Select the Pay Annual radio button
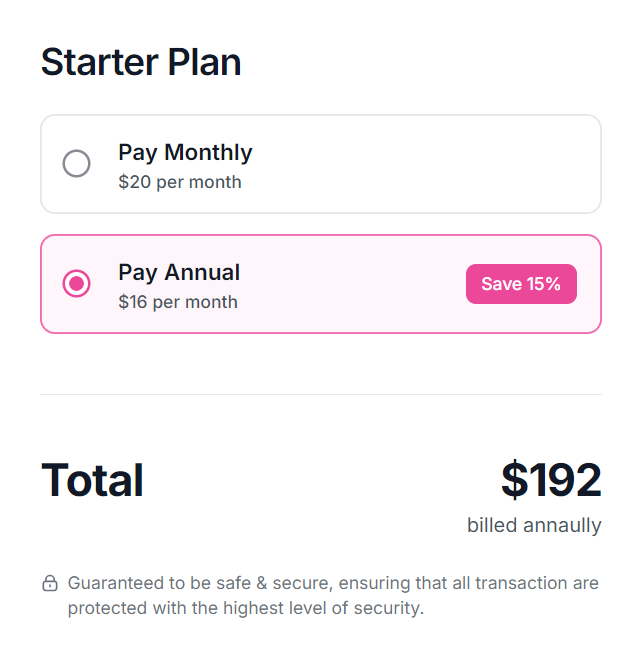 [x=76, y=284]
